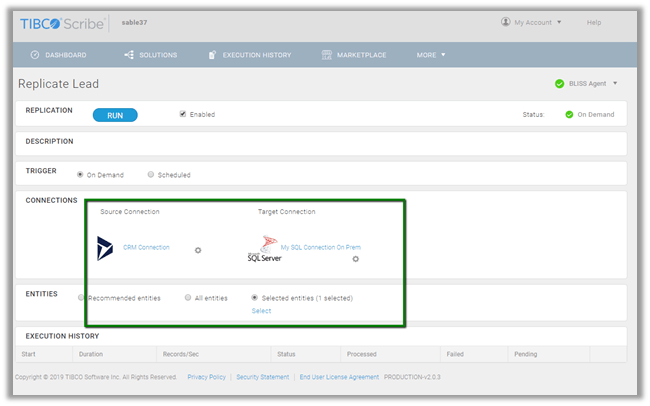Select the Recommended entities radio option
This screenshot has width=650, height=406.
pos(82,298)
